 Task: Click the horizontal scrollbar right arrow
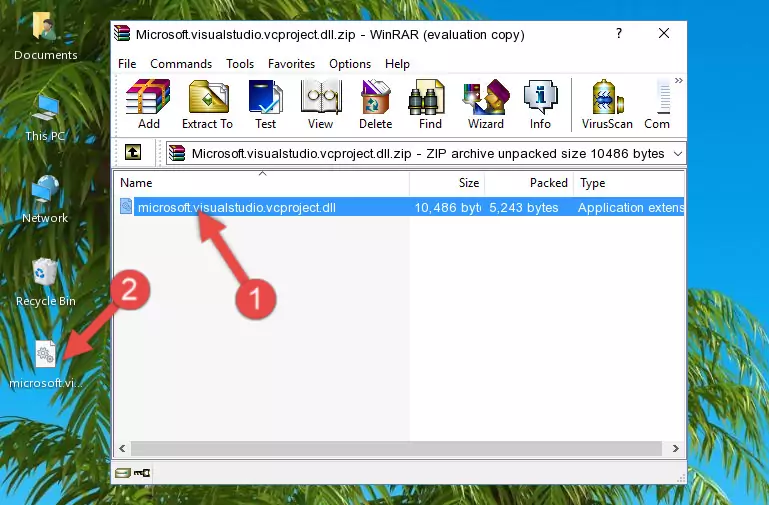coord(675,448)
